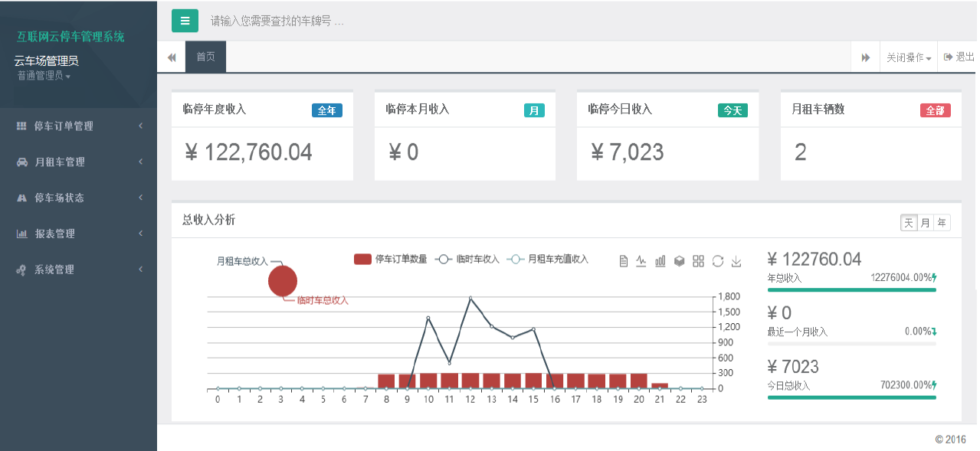Screen dimensions: 980x451
Task: Open chart data view document icon
Action: click(x=624, y=261)
